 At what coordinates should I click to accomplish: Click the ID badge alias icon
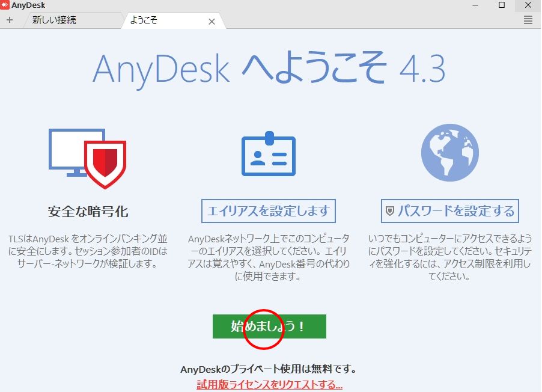click(269, 154)
